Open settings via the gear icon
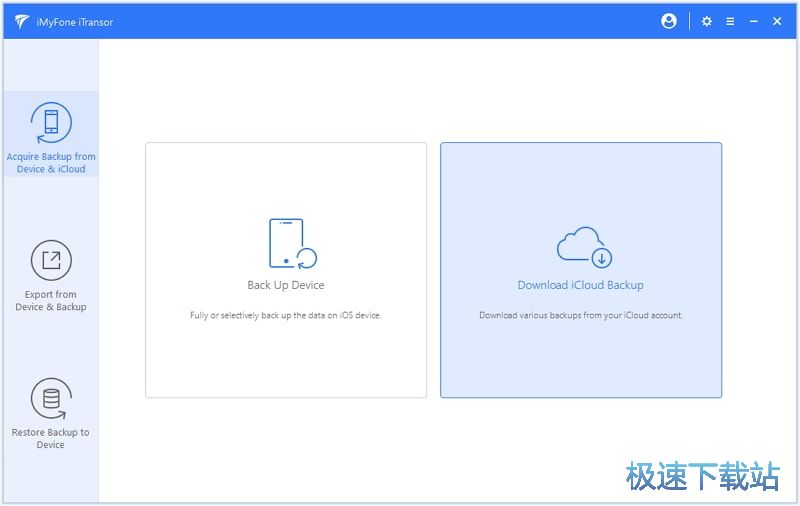800x506 pixels. 707,21
